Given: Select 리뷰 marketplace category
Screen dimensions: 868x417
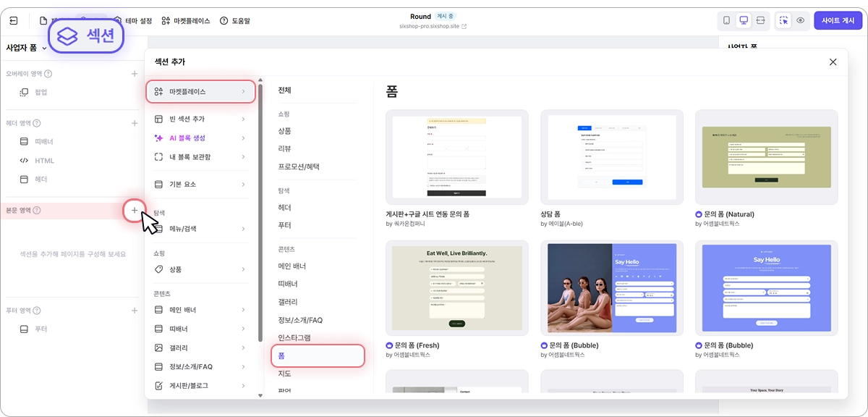Looking at the screenshot, I should pos(284,149).
